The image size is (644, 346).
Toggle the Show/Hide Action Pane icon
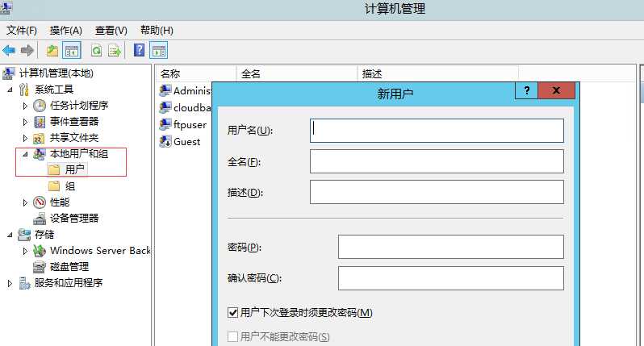(158, 51)
